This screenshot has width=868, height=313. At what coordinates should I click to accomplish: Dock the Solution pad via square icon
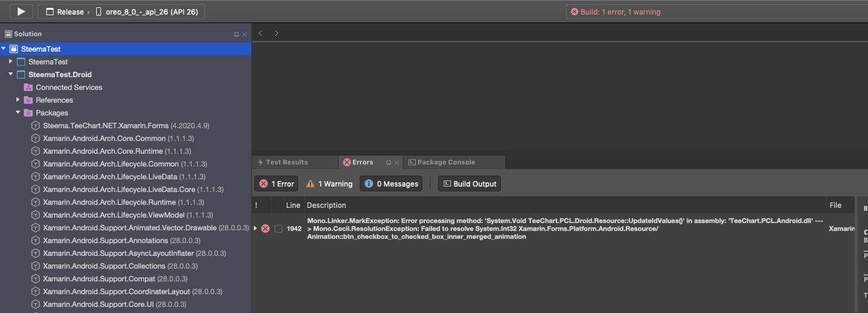coord(236,35)
